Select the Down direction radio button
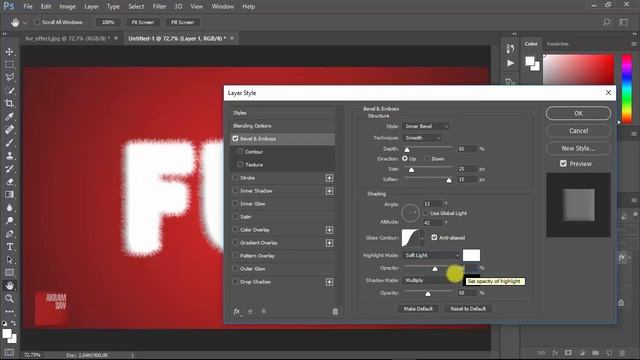Viewport: 640px width, 360px height. (427, 158)
